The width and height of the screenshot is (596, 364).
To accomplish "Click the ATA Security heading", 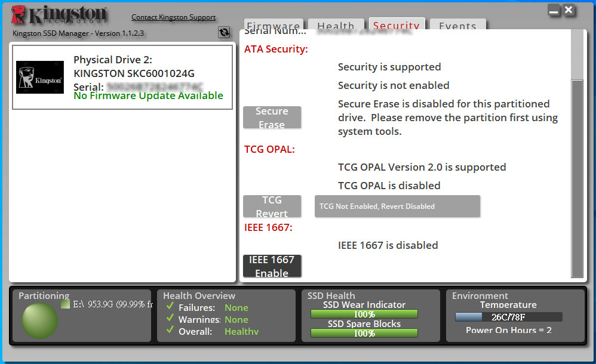I will point(276,49).
